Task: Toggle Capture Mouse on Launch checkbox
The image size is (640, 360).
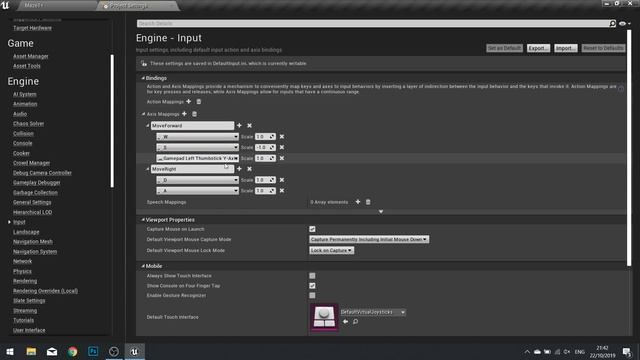Action: tap(312, 229)
